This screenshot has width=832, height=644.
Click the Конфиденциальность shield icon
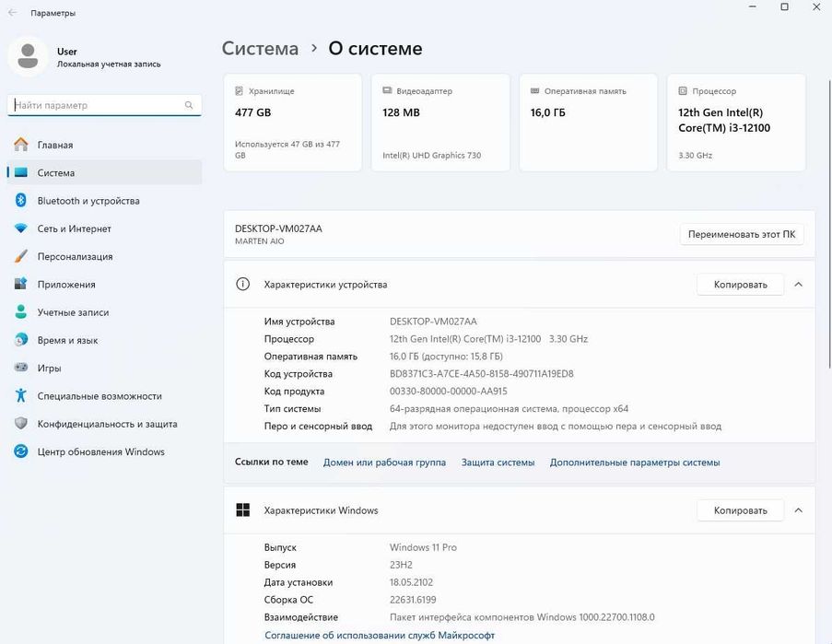pyautogui.click(x=20, y=423)
